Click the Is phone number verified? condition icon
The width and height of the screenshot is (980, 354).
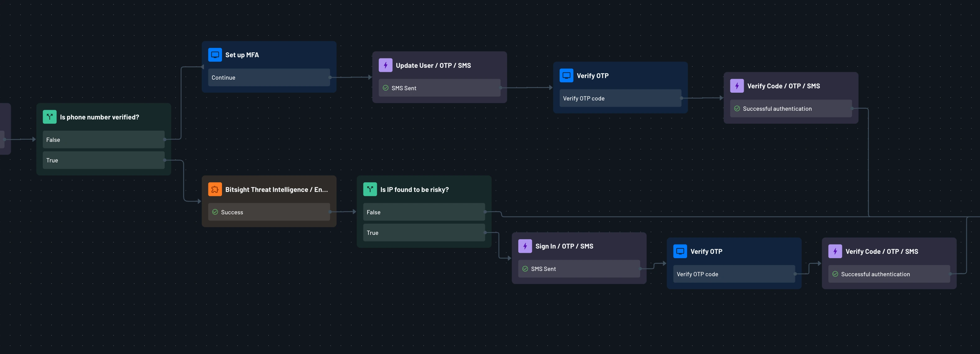click(x=49, y=117)
